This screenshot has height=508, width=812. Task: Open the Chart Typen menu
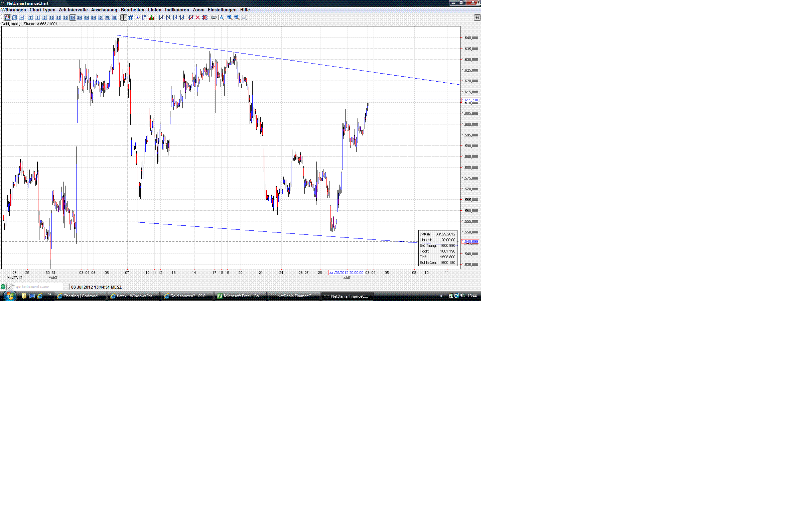pyautogui.click(x=42, y=10)
